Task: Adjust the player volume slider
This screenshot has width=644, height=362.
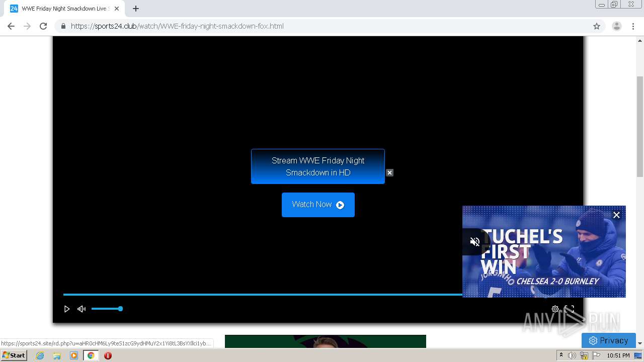Action: 107,309
